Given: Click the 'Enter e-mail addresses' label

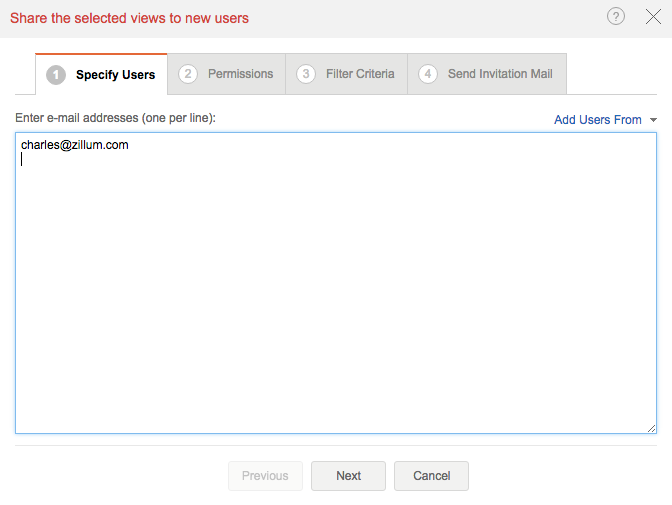Looking at the screenshot, I should pyautogui.click(x=115, y=118).
